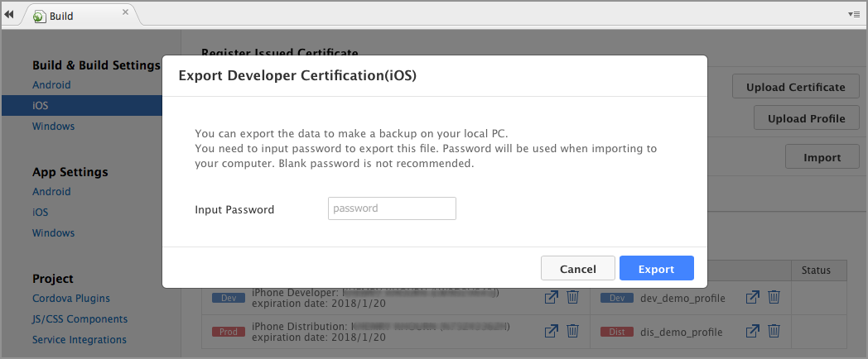Click the Upload Profile button
This screenshot has height=359, width=868.
click(x=806, y=118)
